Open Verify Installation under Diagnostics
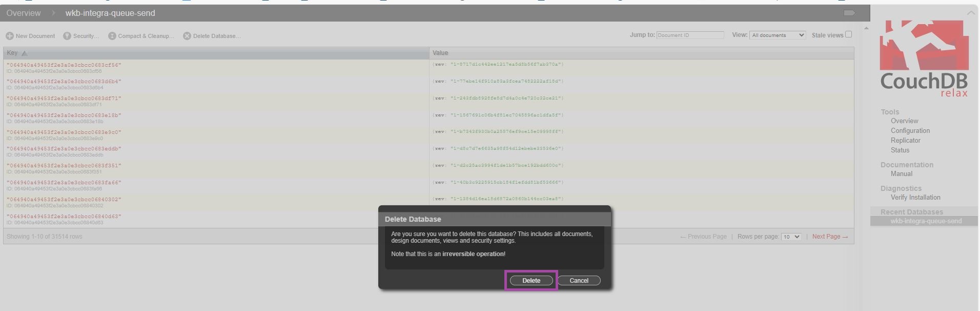 [915, 198]
